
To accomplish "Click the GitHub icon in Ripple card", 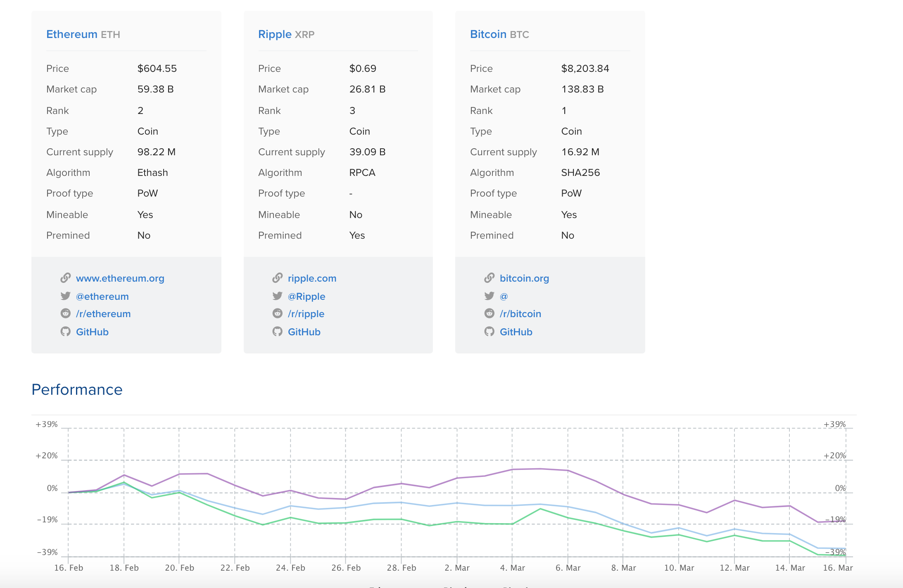I will 277,332.
